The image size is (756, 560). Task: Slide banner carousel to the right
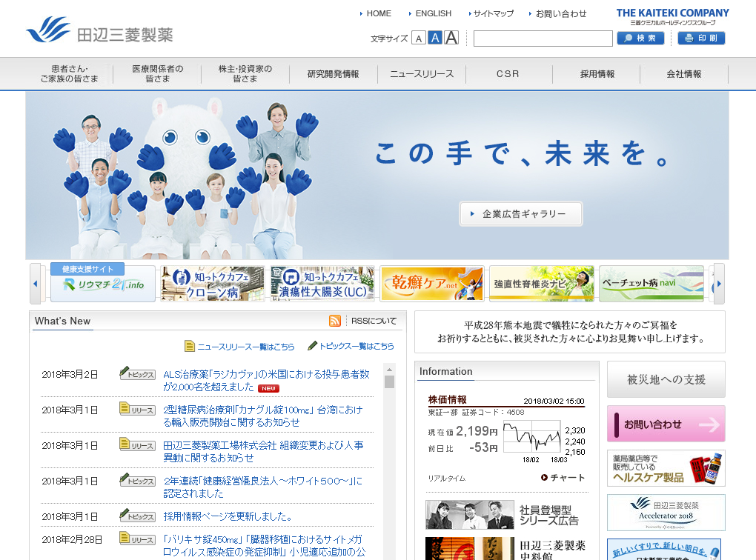point(719,284)
